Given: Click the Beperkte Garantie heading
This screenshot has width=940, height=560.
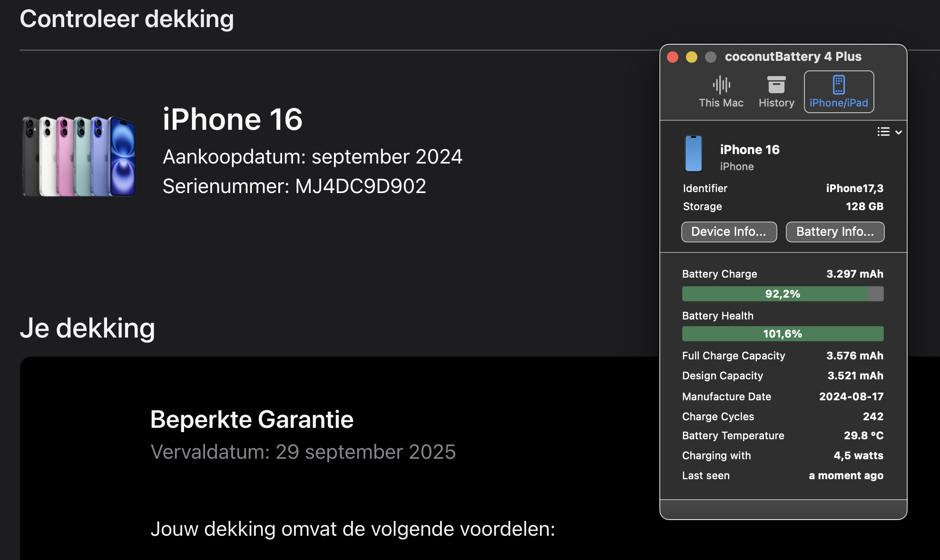Looking at the screenshot, I should coord(252,419).
